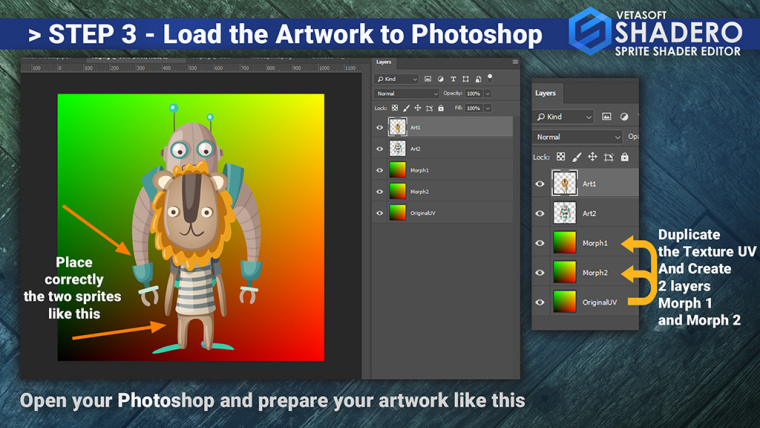760x428 pixels.
Task: Filter pixel layers in enlarged Layers panel
Action: pos(606,117)
